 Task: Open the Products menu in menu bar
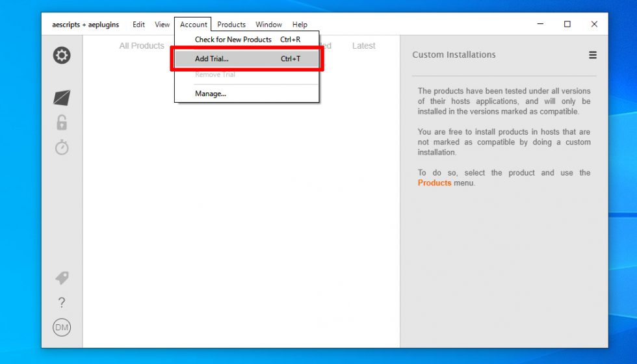tap(231, 25)
